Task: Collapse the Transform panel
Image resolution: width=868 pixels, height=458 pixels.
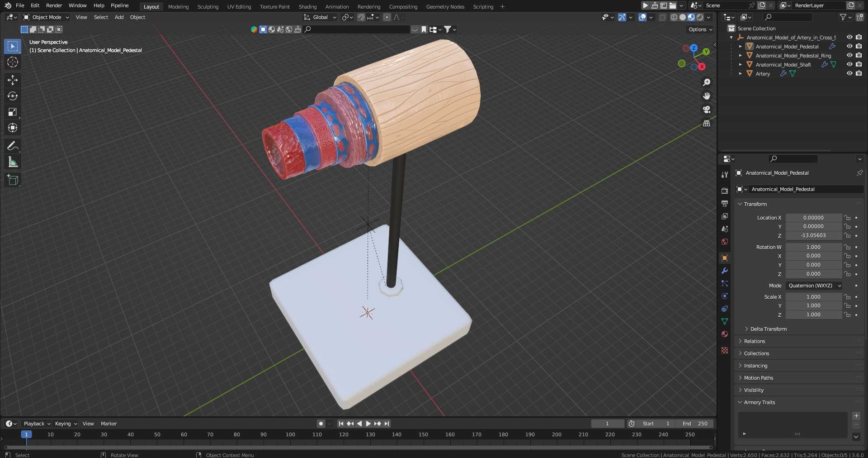Action: click(x=755, y=204)
